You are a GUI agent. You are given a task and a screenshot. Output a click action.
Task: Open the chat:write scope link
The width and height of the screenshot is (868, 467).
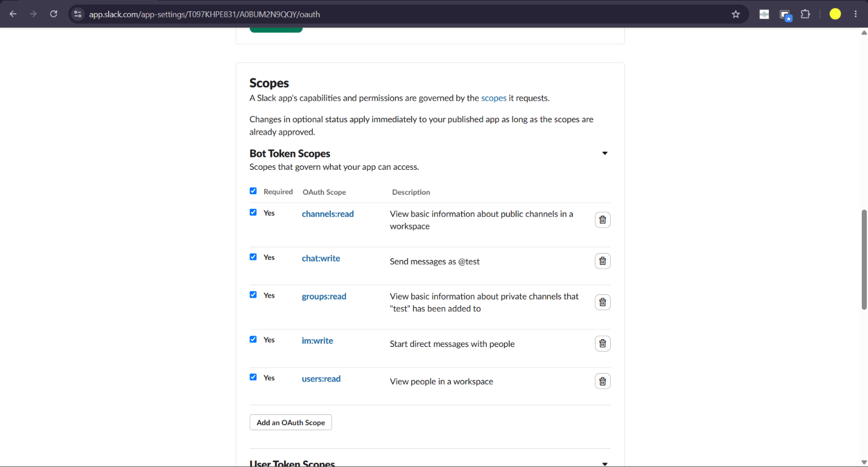[321, 258]
